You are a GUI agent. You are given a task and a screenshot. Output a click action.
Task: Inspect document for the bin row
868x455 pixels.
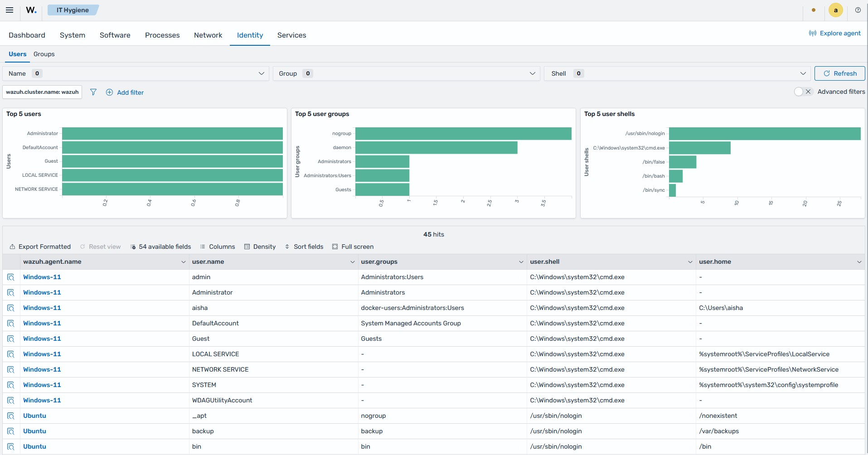(11, 446)
